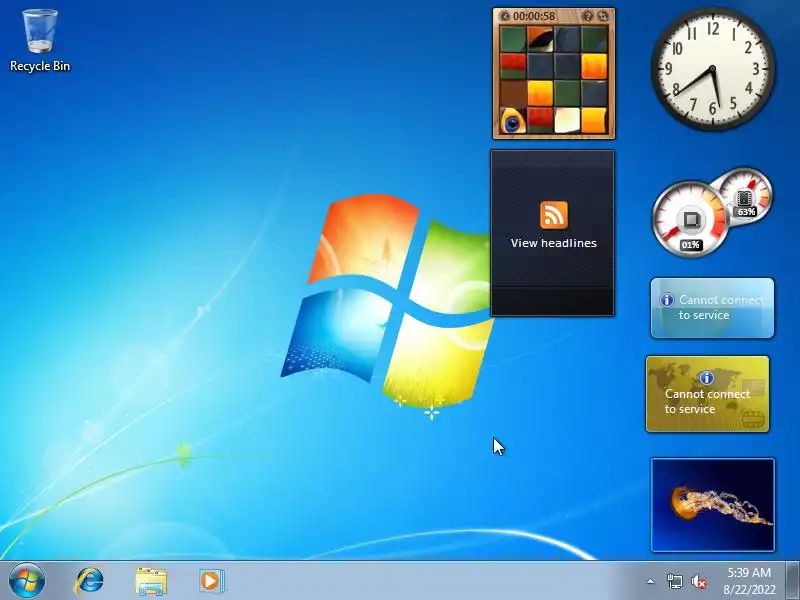Open Windows Explorer from taskbar
The width and height of the screenshot is (800, 600).
point(151,581)
